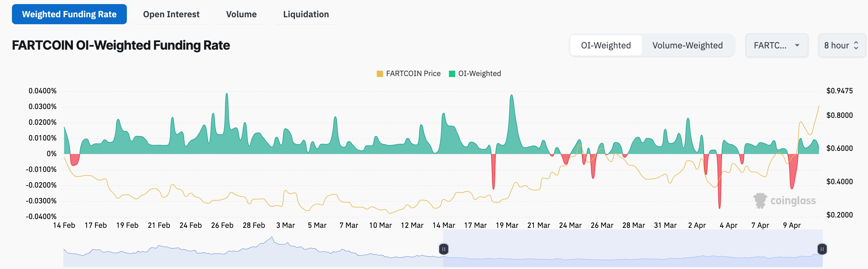Open the FARTC... symbol dropdown
This screenshot has height=269, width=868.
coord(776,45)
